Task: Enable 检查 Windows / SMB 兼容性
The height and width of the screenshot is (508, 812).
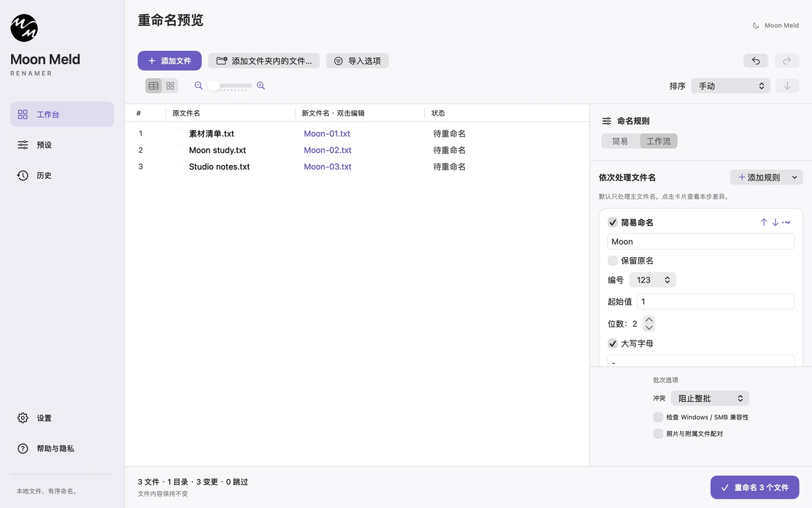Action: point(658,417)
